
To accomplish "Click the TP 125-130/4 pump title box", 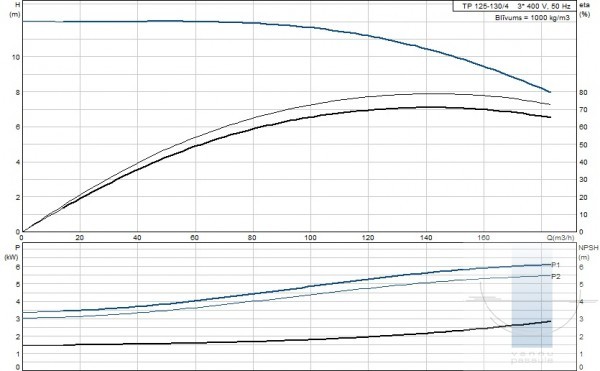I will [x=515, y=6].
